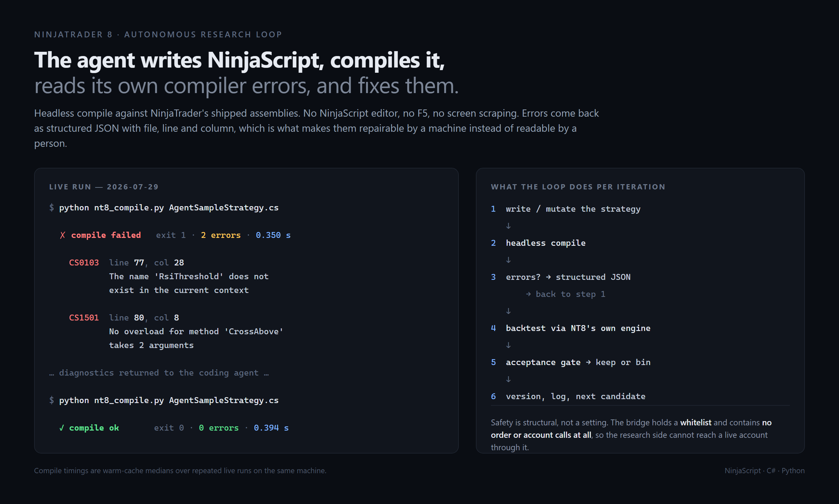
Task: Click 'exist in the current context' text
Action: pyautogui.click(x=179, y=290)
